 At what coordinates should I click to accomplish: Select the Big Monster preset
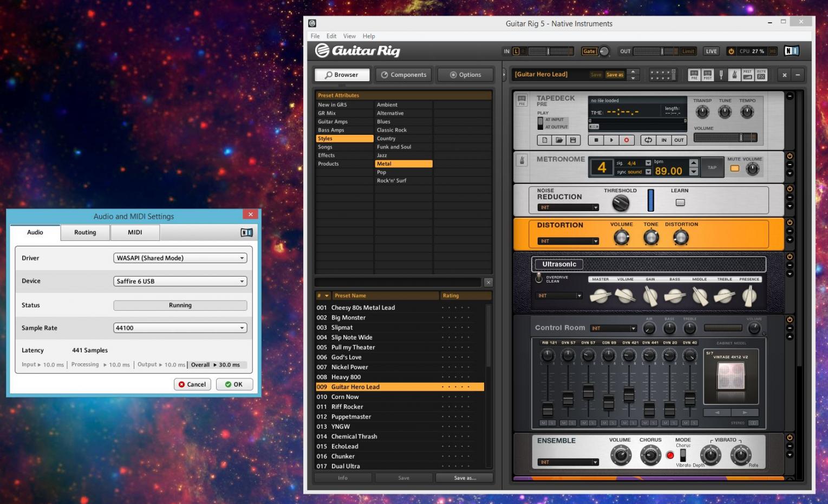[x=400, y=318]
